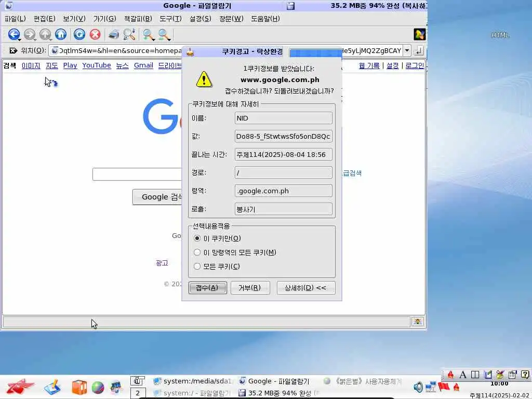The width and height of the screenshot is (532, 399).
Task: Open the 파일(L) menu
Action: tap(15, 19)
